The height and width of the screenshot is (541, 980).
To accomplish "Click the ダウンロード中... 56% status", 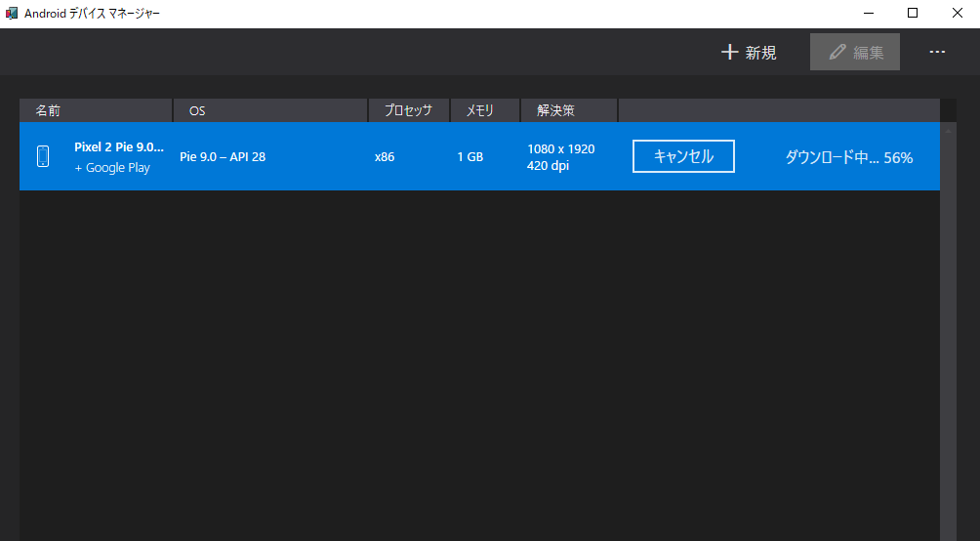I will click(x=849, y=157).
